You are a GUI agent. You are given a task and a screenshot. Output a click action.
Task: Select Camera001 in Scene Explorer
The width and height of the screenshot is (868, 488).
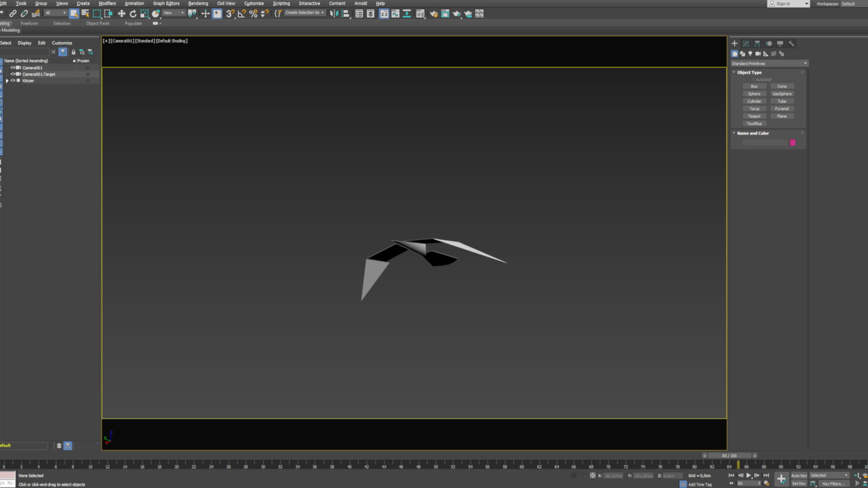click(x=33, y=68)
